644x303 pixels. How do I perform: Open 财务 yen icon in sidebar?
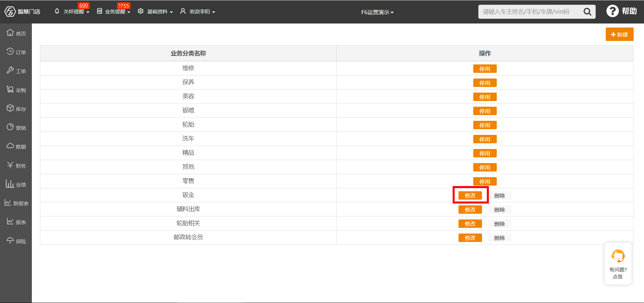click(10, 165)
